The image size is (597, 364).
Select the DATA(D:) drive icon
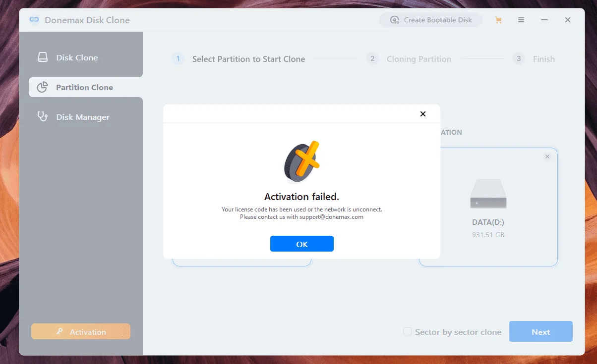488,193
